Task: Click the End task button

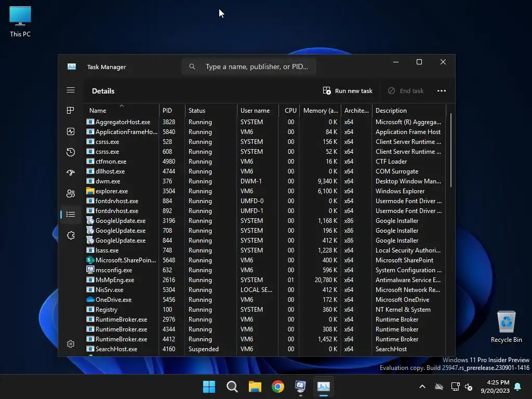Action: (406, 90)
